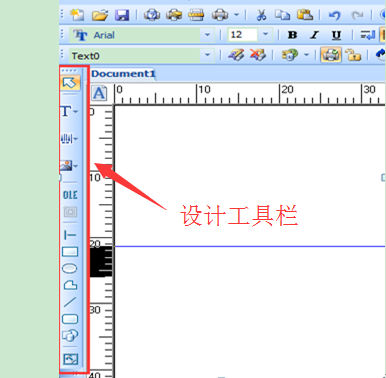386x378 pixels.
Task: Copy the selected object
Action: 282,15
